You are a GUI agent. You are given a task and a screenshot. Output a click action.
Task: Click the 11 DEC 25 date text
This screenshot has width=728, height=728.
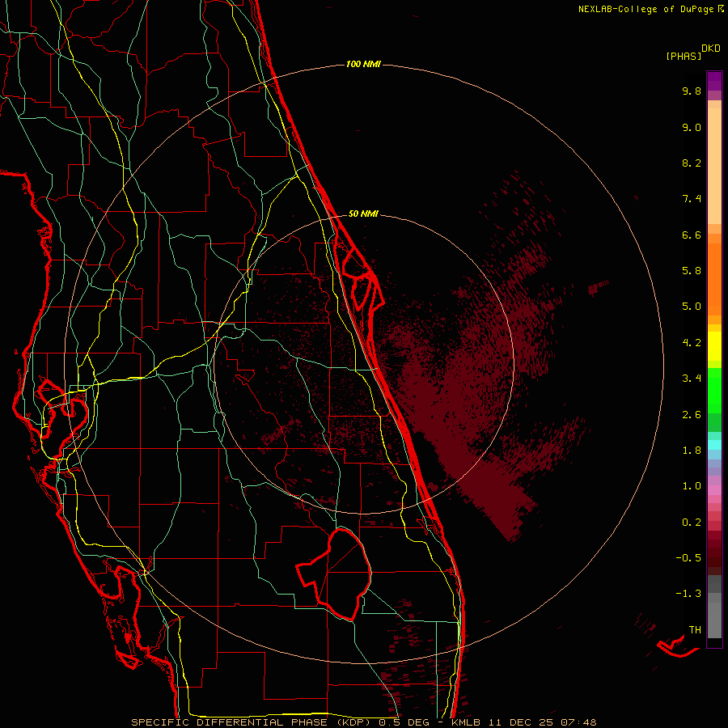520,722
